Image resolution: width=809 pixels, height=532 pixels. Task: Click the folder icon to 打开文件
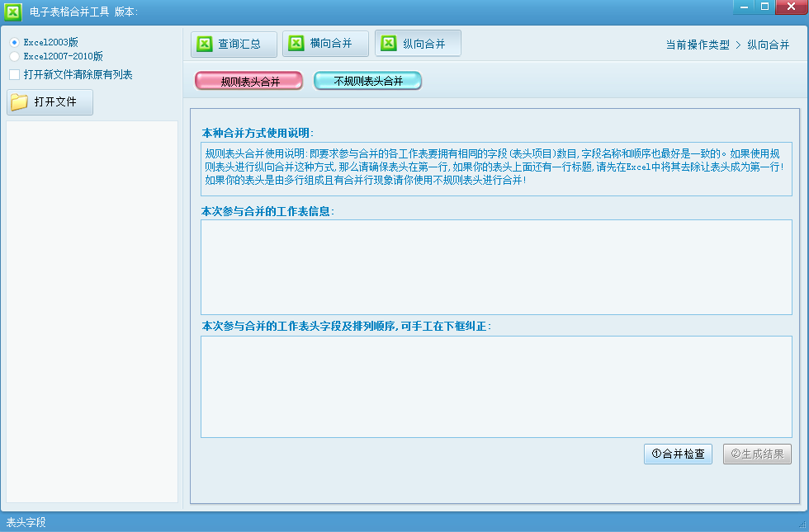[20, 102]
